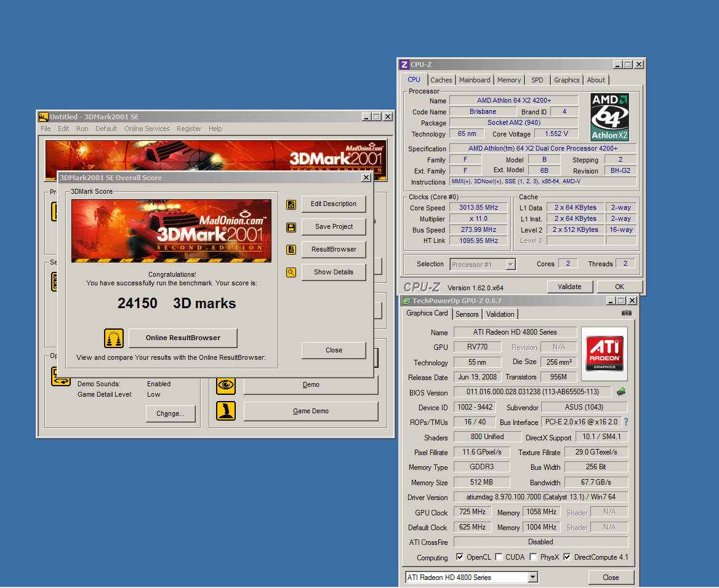Open the Help menu in 3DMark2001

coord(215,129)
